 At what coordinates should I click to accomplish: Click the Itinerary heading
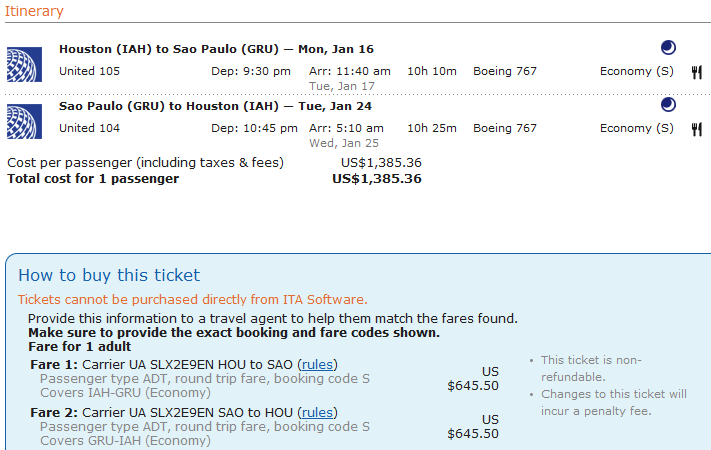point(35,12)
